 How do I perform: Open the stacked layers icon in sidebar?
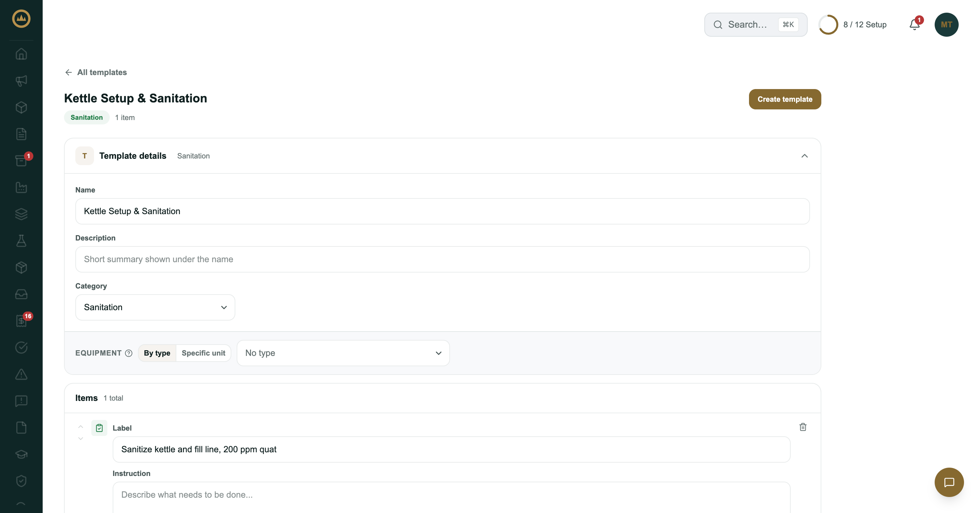pos(21,214)
